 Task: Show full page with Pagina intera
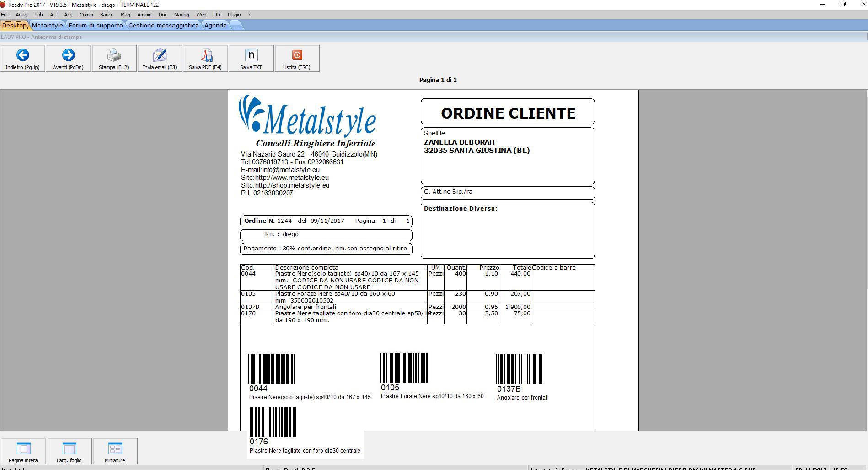[x=23, y=452]
